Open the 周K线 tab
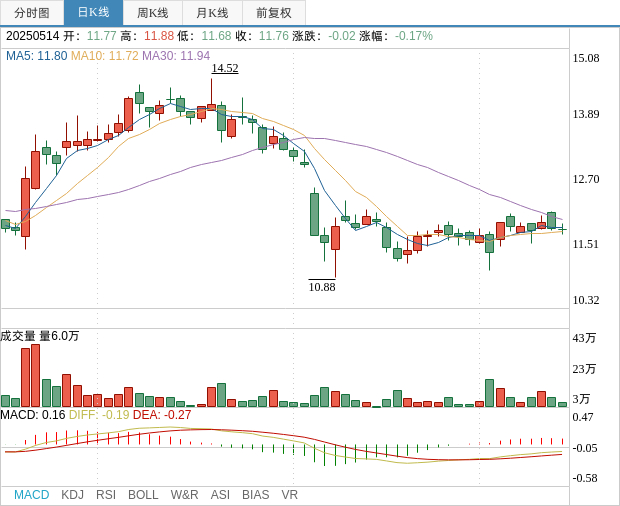The image size is (620, 506). [153, 13]
